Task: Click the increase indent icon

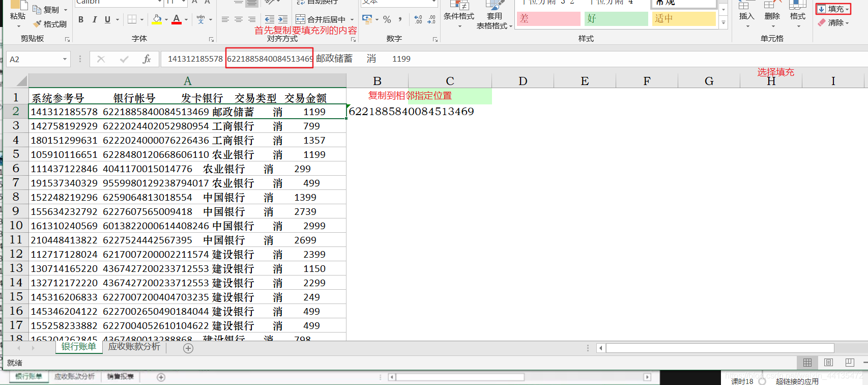Action: point(283,19)
